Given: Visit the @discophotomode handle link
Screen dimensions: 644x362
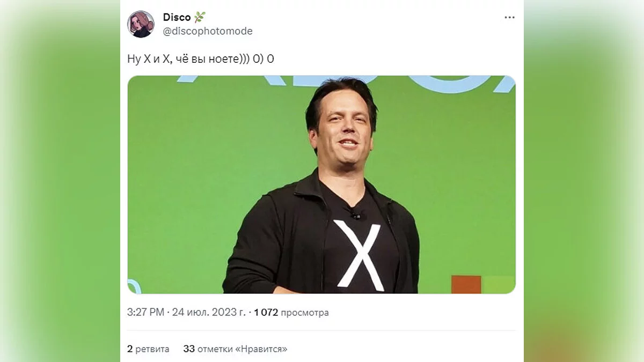Looking at the screenshot, I should point(208,31).
